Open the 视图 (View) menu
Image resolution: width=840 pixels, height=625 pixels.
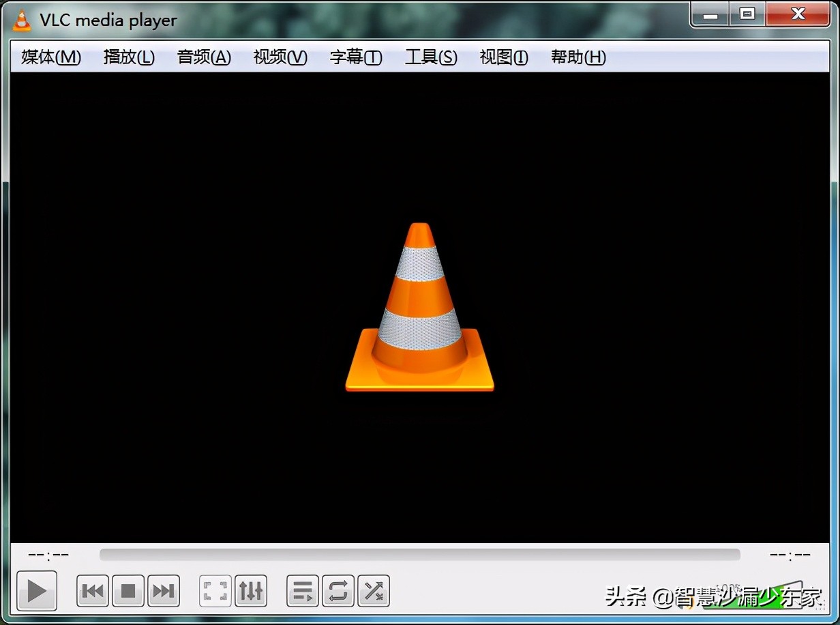(503, 57)
